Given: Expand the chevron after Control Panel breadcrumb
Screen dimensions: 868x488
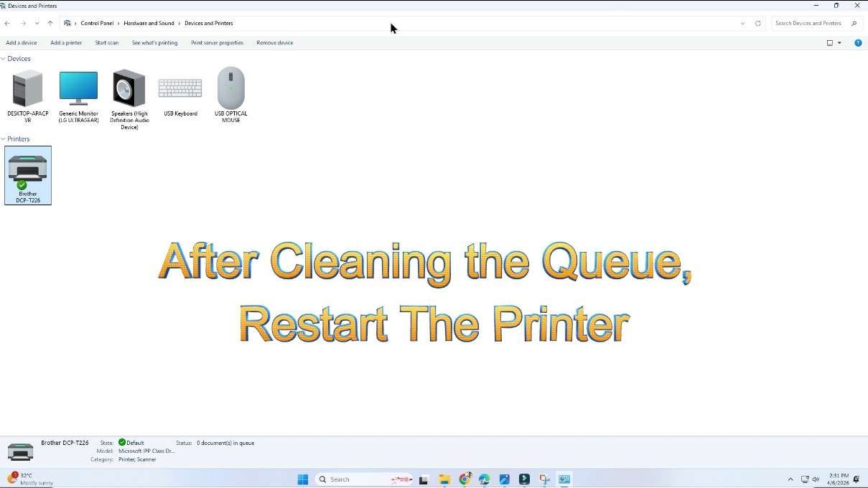Looking at the screenshot, I should (x=119, y=23).
